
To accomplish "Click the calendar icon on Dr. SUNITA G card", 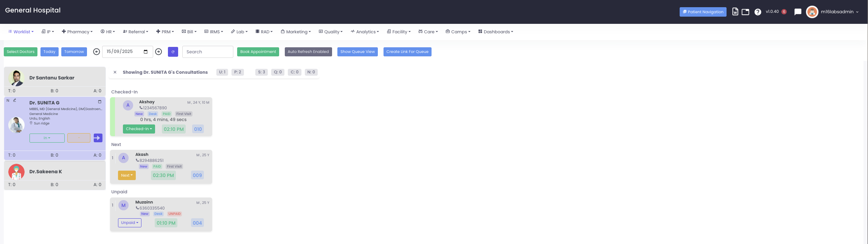I will pyautogui.click(x=100, y=102).
